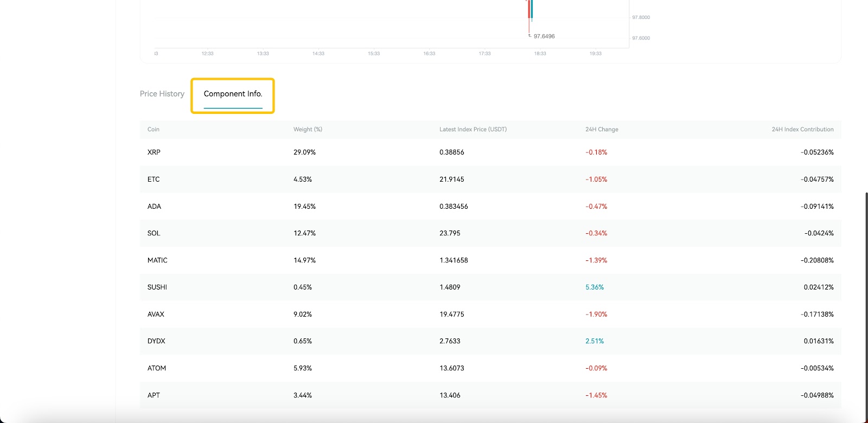Select the MATIC coin name
The width and height of the screenshot is (868, 423).
[x=157, y=260]
